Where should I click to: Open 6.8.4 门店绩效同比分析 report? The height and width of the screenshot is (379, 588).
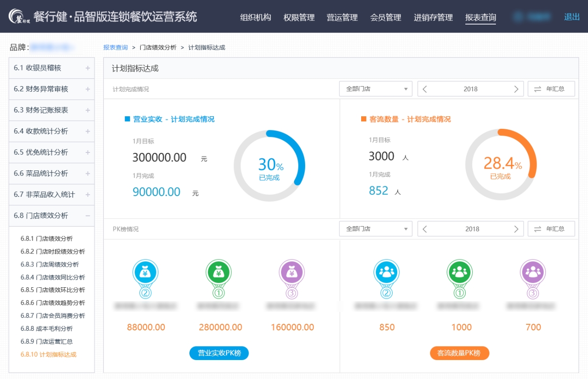pos(53,278)
